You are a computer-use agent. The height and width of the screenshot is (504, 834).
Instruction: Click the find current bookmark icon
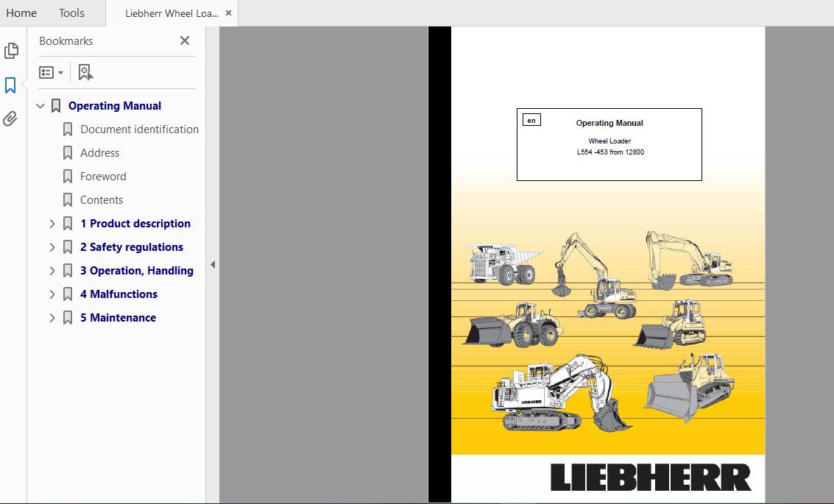[x=85, y=72]
